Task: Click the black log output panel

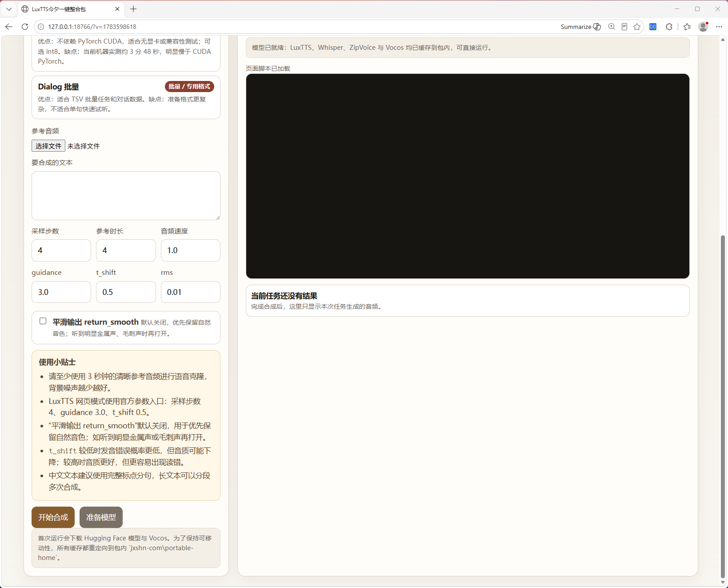Action: click(468, 176)
